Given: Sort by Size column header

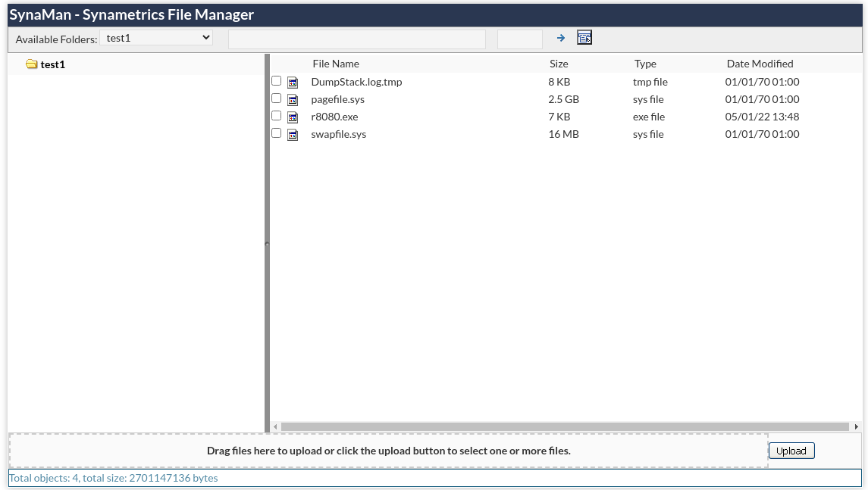Looking at the screenshot, I should (x=559, y=64).
